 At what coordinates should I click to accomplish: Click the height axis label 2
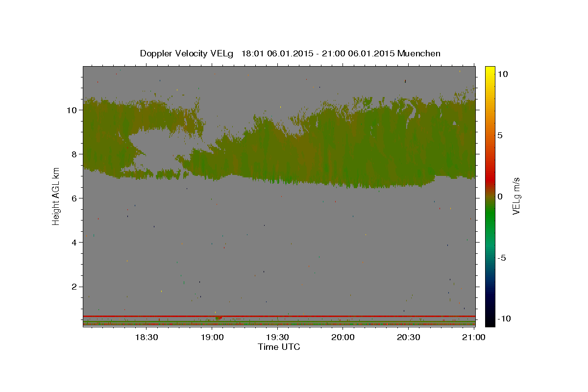(x=74, y=287)
